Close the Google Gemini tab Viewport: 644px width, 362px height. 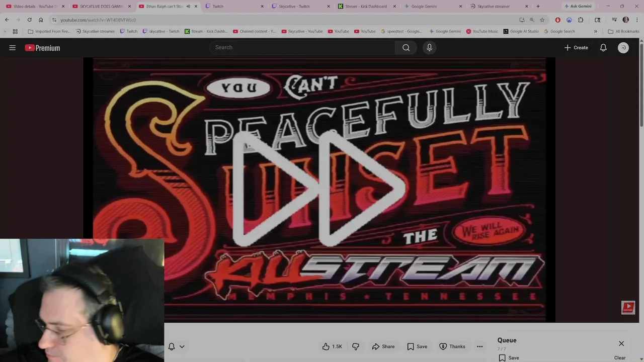[x=460, y=6]
